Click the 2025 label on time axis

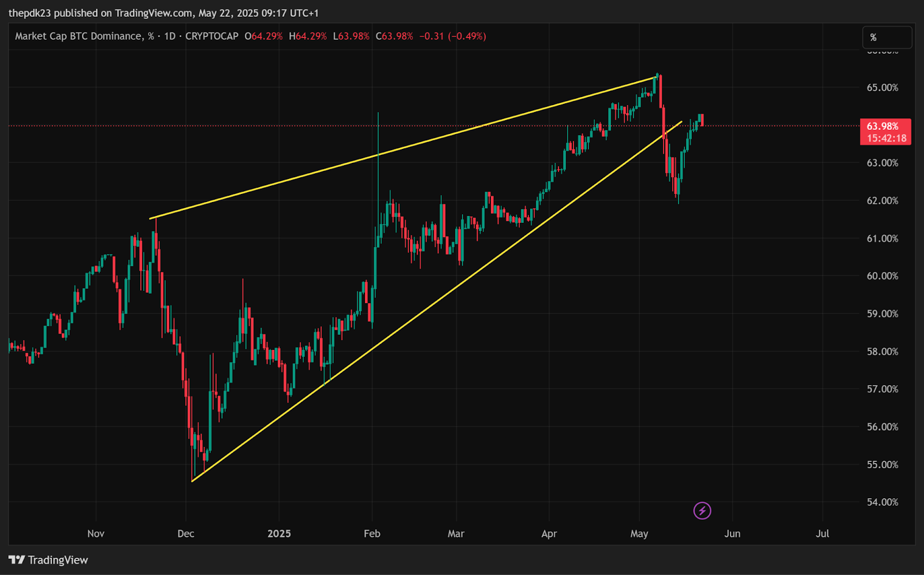coord(279,533)
